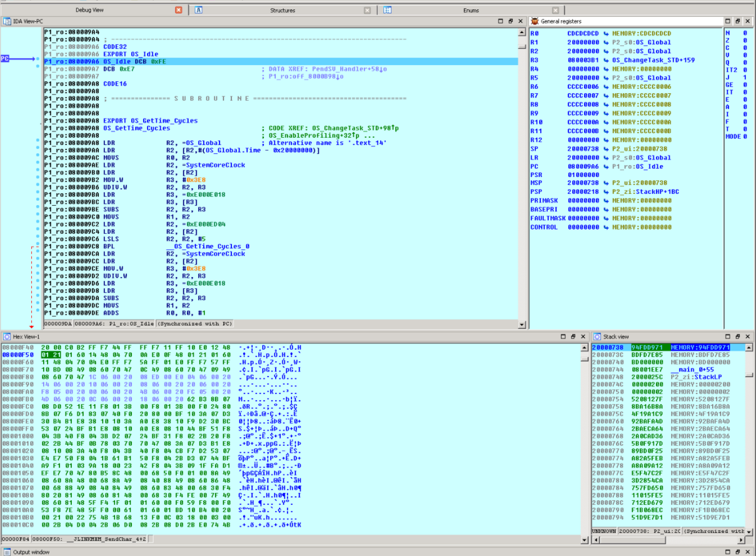Toggle the Z flag value
Viewport: 756px width, 556px height.
[x=744, y=40]
